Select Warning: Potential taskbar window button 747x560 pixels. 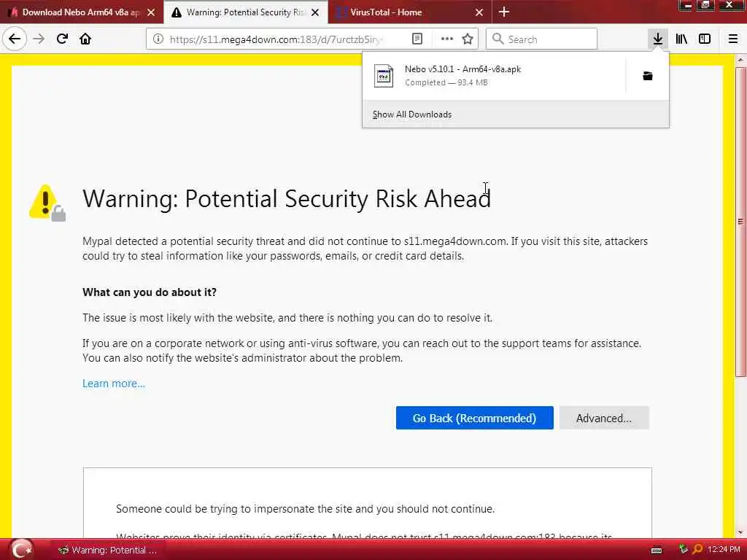tap(108, 550)
